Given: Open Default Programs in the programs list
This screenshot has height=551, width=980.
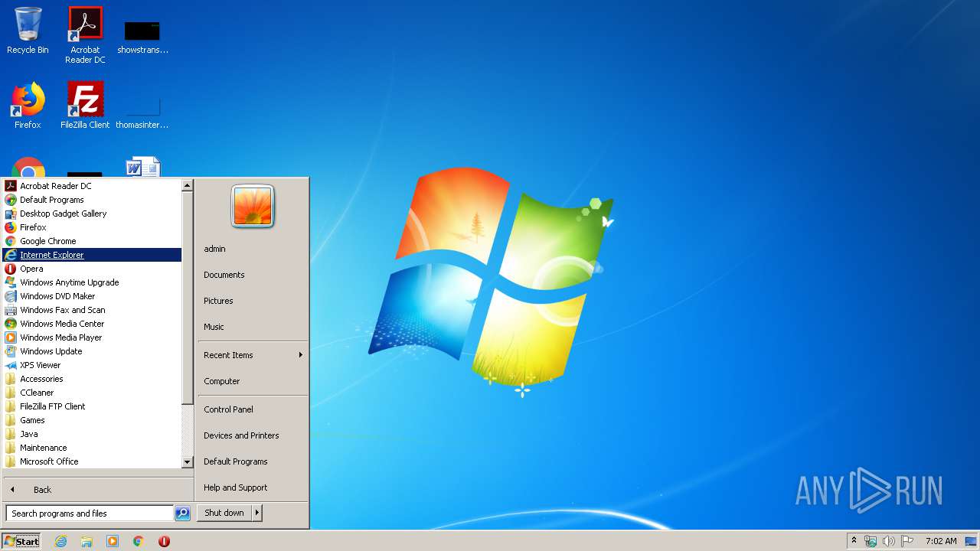Looking at the screenshot, I should [x=92, y=200].
